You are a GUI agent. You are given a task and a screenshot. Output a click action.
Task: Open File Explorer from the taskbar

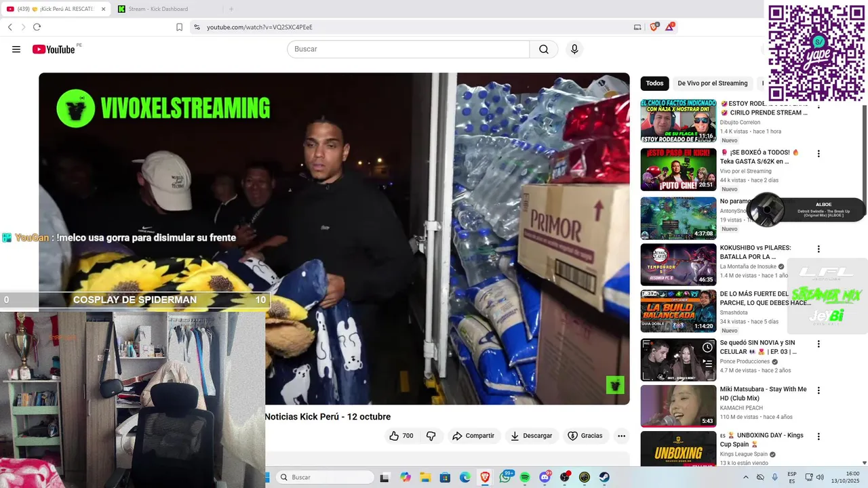click(425, 477)
